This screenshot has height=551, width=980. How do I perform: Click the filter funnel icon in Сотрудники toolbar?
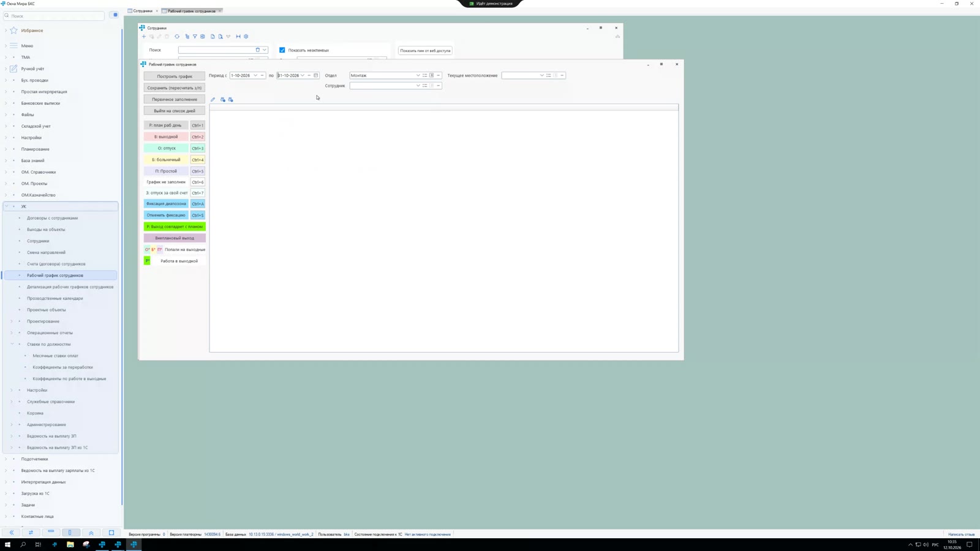click(195, 37)
